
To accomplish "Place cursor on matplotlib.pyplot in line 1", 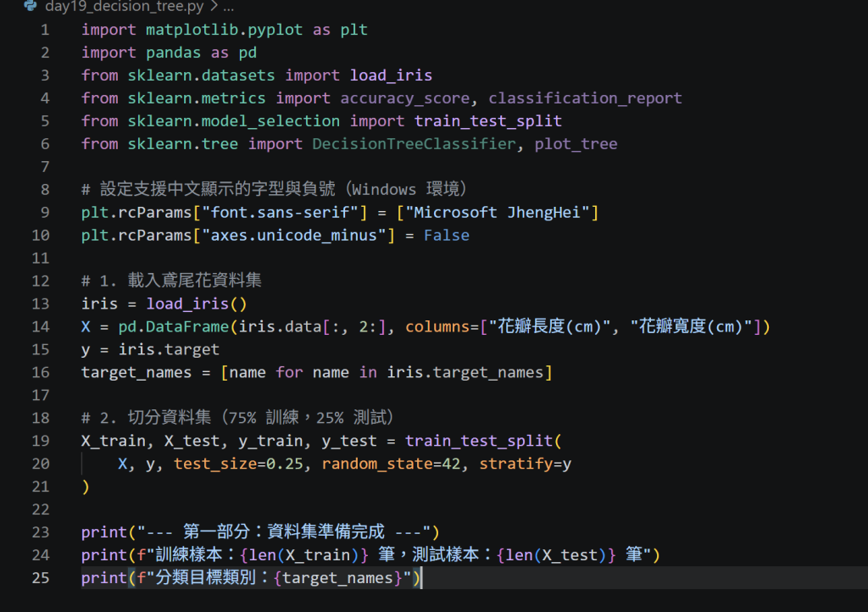I will pos(224,30).
